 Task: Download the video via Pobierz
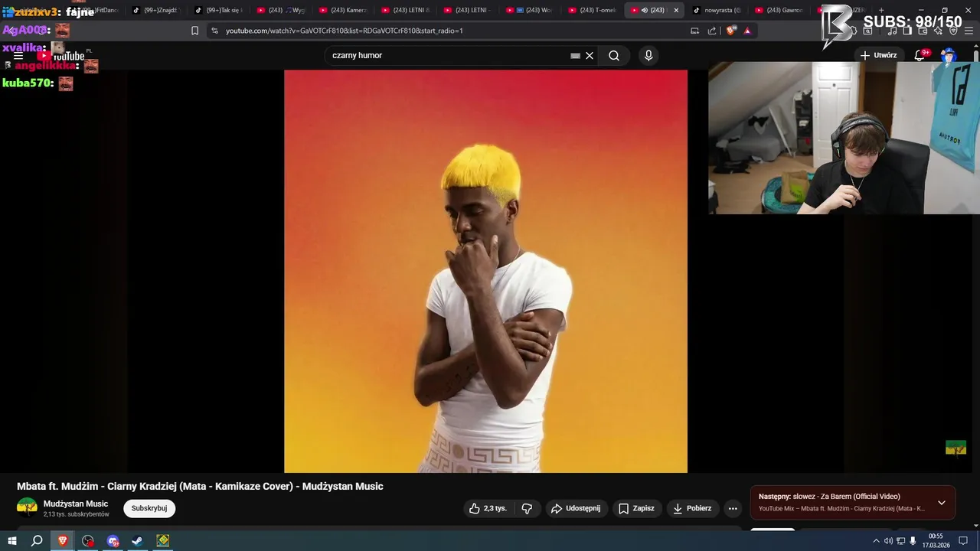tap(692, 508)
